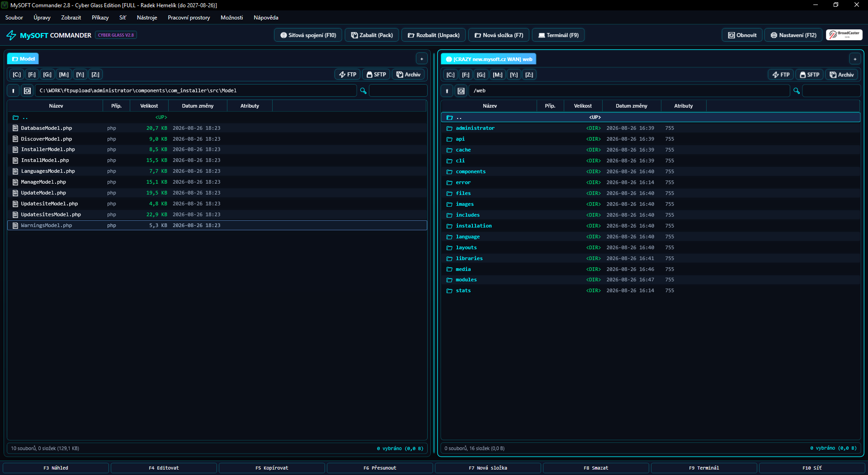
Task: Switch left panel to drive C:
Action: pyautogui.click(x=17, y=75)
